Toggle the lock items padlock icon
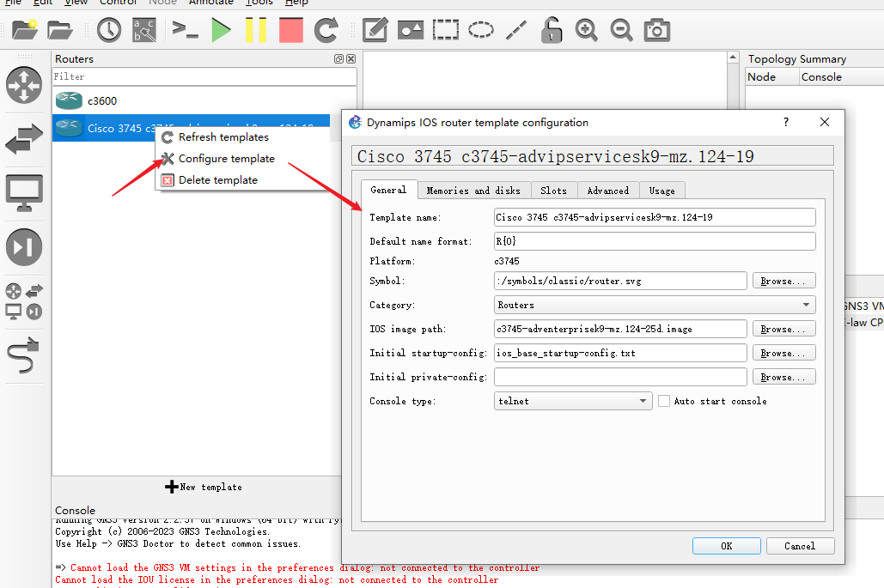Screen dimensions: 884x588 552,30
